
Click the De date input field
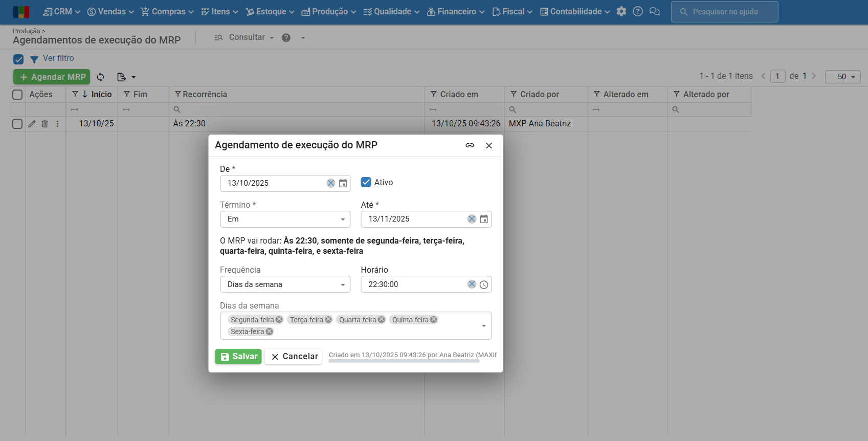click(x=285, y=183)
